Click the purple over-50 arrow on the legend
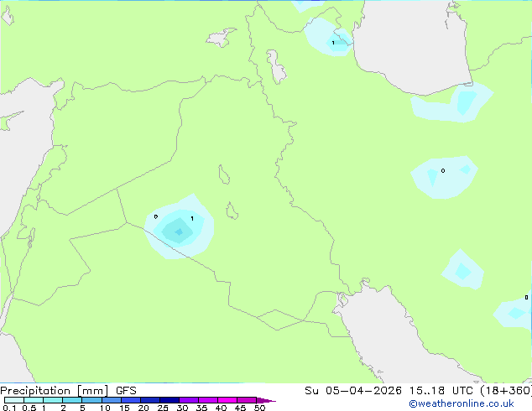 coord(265,400)
